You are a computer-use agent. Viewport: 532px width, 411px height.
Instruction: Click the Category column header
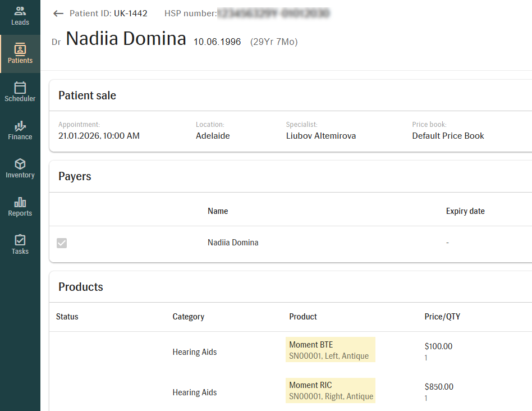pos(188,317)
